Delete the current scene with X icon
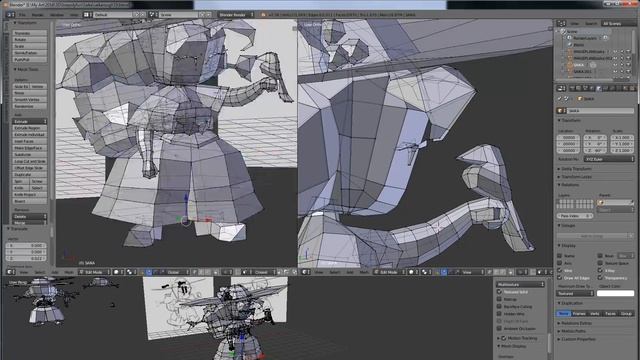 pyautogui.click(x=209, y=15)
